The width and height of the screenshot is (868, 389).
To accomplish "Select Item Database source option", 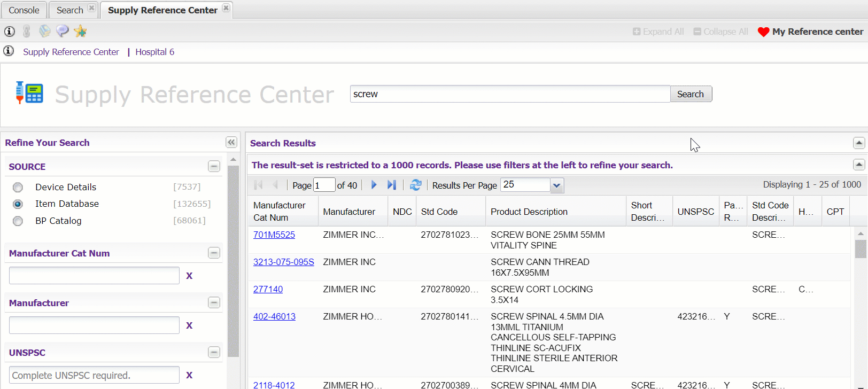I will click(18, 204).
